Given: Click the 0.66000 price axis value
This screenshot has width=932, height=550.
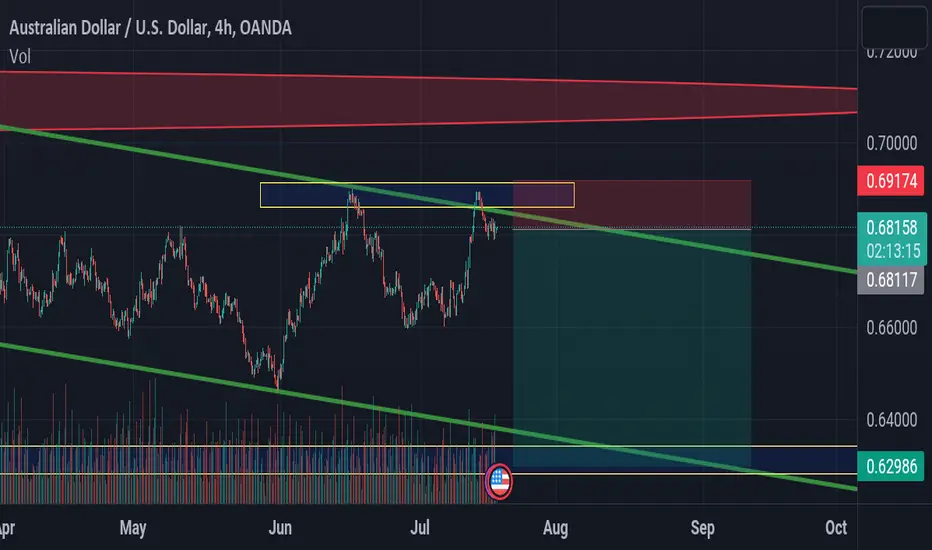Looking at the screenshot, I should pos(892,328).
